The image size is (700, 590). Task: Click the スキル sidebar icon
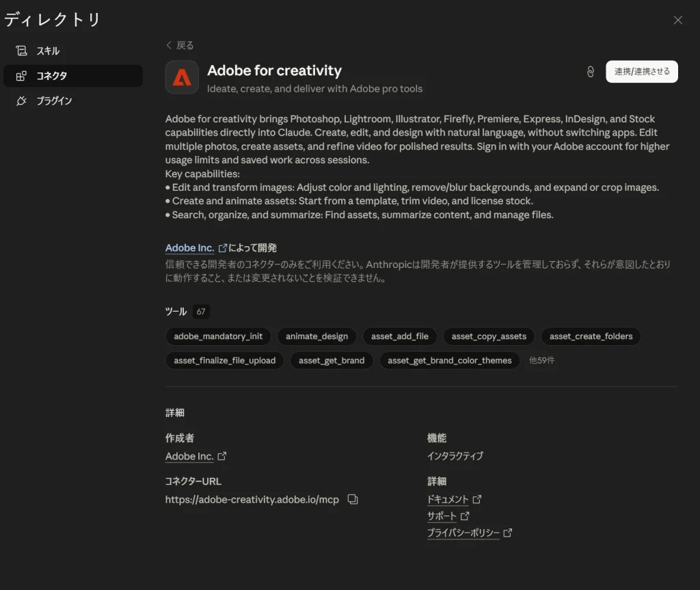(21, 51)
